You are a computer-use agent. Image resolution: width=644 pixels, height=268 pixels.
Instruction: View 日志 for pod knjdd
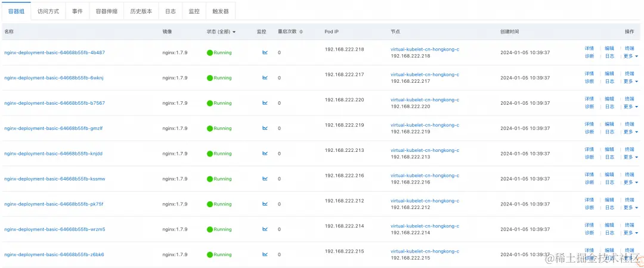tap(609, 157)
